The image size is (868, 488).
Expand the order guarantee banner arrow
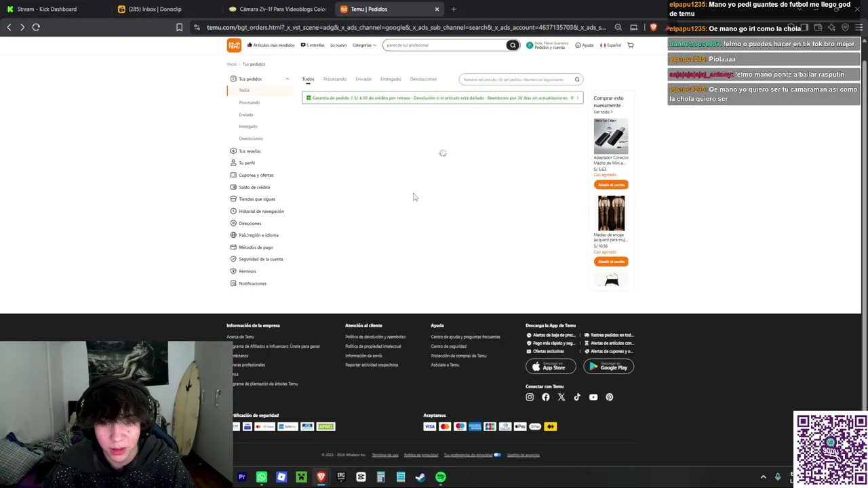pyautogui.click(x=578, y=98)
